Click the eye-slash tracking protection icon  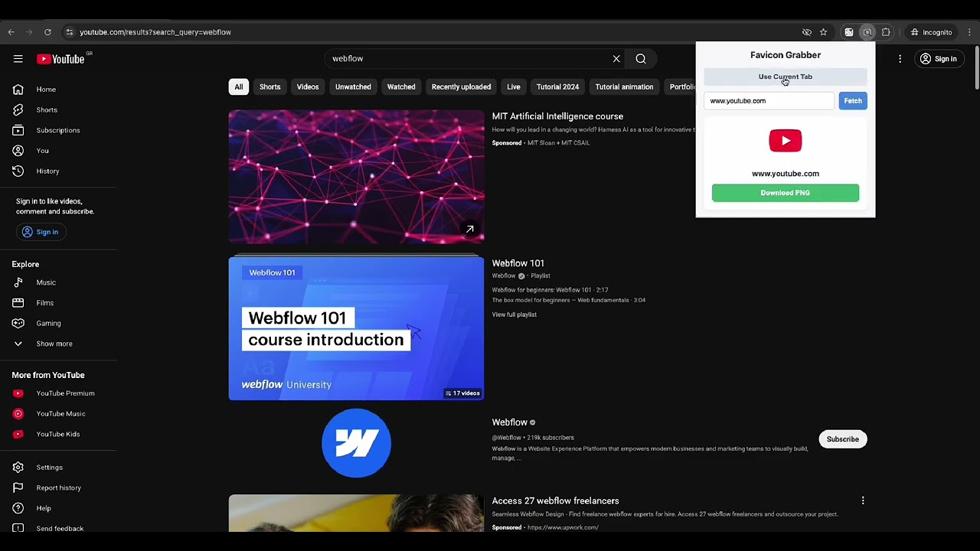(x=806, y=32)
